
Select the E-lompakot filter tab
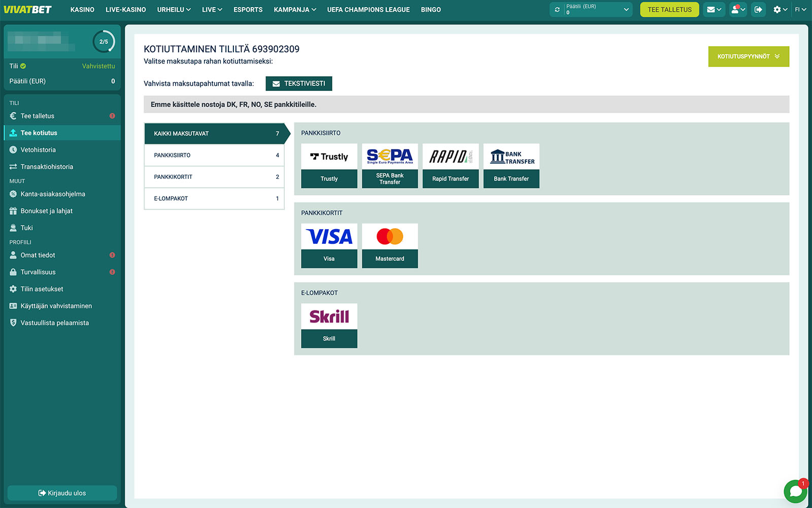(214, 199)
